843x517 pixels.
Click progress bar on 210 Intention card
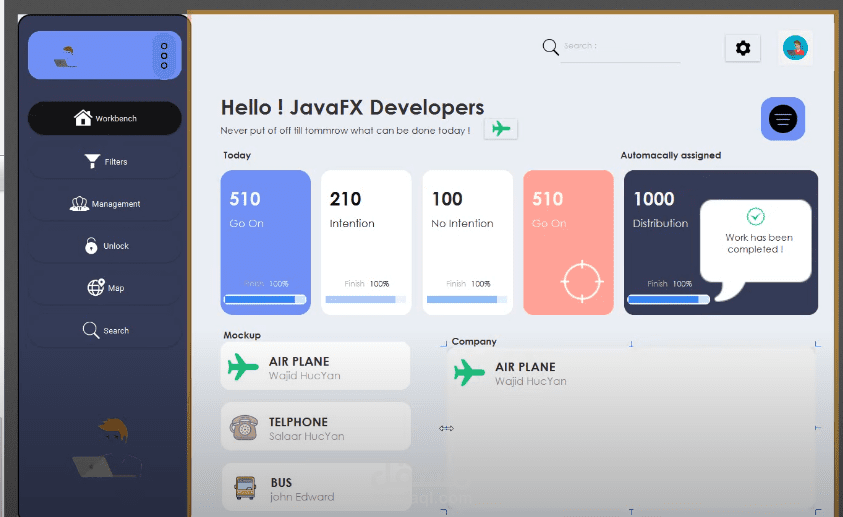(366, 299)
